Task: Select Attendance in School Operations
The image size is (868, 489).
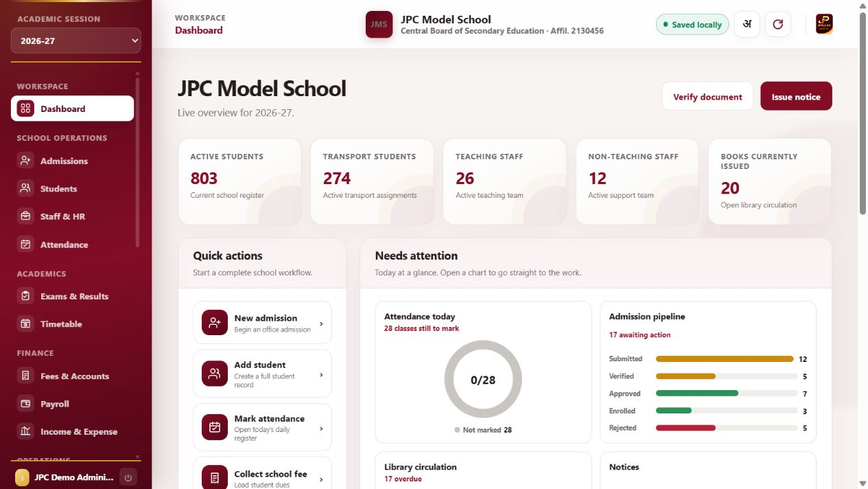Action: [x=72, y=244]
